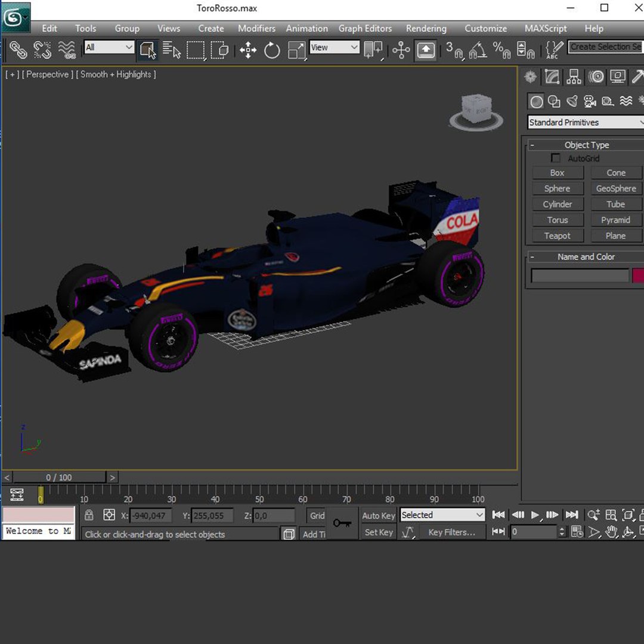Select the Link tool in the toolbar

[18, 49]
